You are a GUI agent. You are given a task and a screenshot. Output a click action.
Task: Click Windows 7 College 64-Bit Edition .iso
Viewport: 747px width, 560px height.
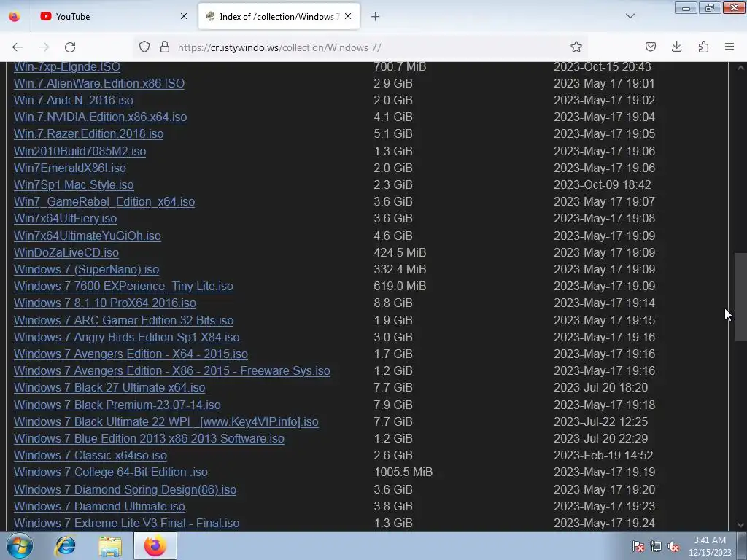pos(111,472)
